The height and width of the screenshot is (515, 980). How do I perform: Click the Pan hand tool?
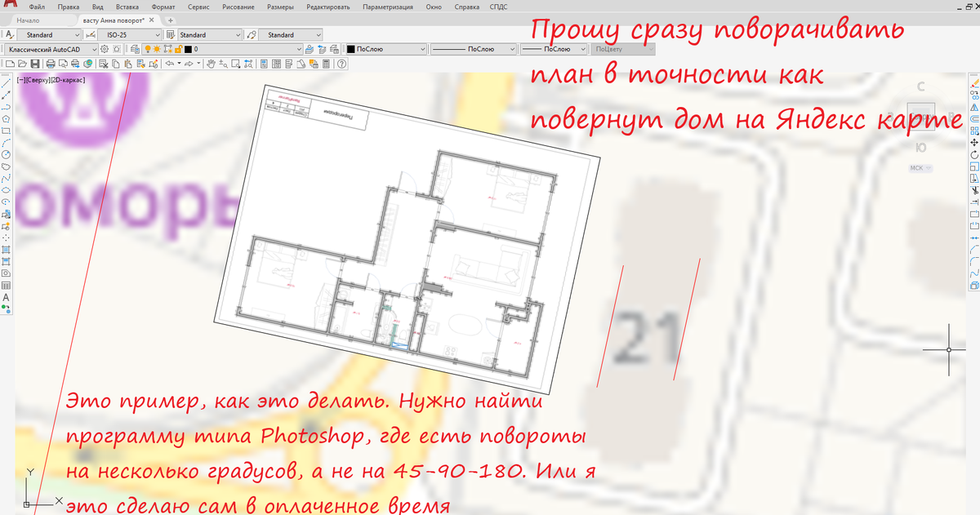(211, 64)
